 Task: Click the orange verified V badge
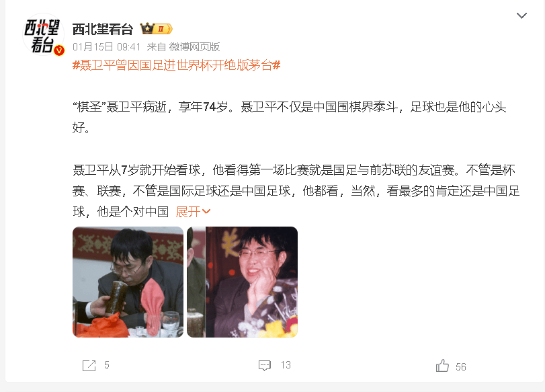59,50
